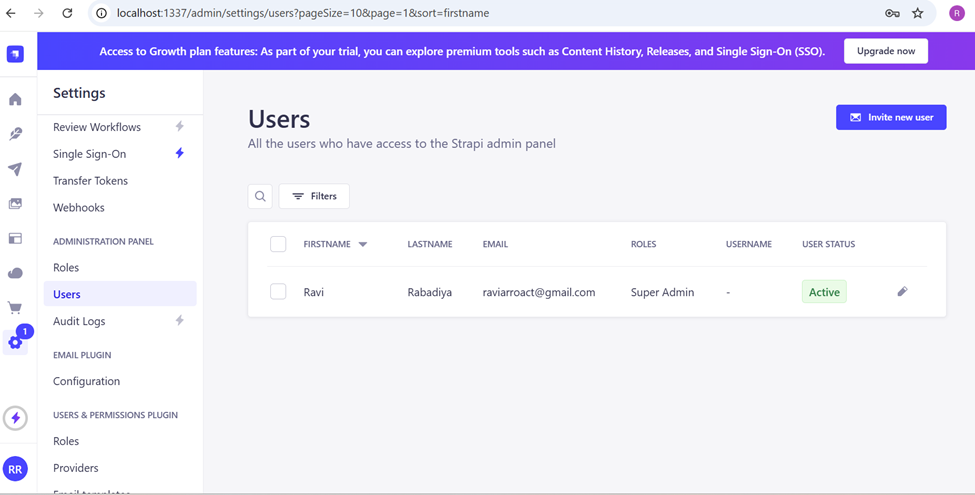Click the Strapi Cloud icon in the sidebar

click(x=15, y=273)
